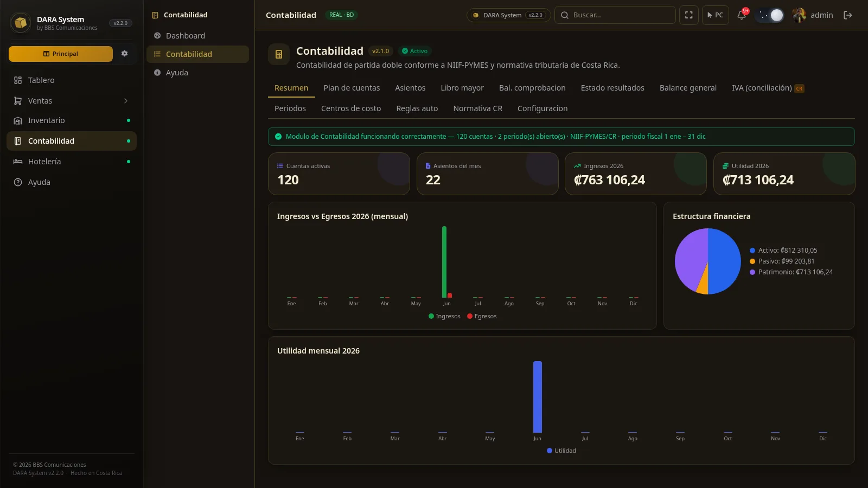The width and height of the screenshot is (868, 488).
Task: Toggle Pasivo slice in pie legend
Action: point(782,261)
